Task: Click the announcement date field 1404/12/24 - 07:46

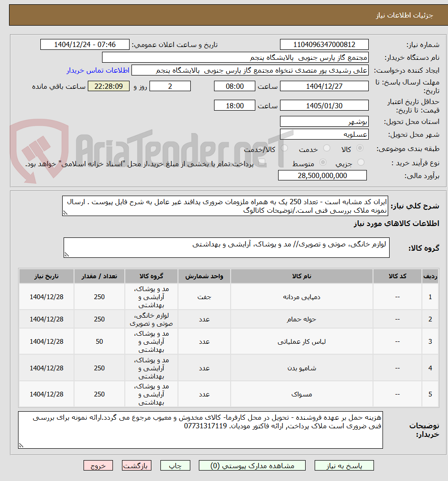Action: (85, 45)
